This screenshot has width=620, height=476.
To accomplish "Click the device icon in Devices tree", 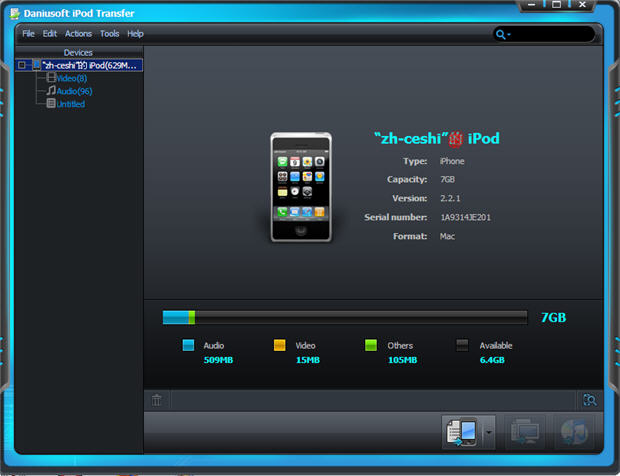I will point(36,65).
